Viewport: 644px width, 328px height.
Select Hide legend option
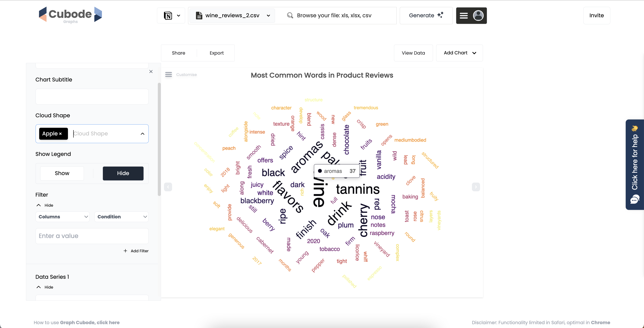123,173
